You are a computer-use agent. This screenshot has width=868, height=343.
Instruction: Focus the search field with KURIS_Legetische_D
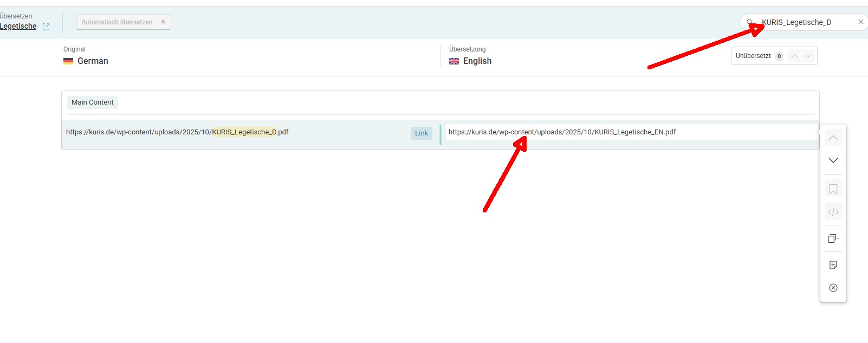(805, 22)
